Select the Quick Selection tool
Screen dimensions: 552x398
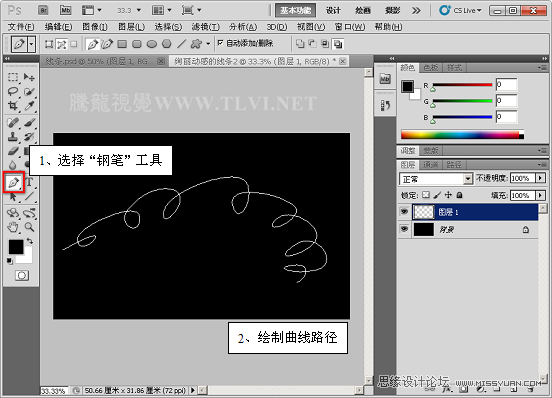point(29,91)
